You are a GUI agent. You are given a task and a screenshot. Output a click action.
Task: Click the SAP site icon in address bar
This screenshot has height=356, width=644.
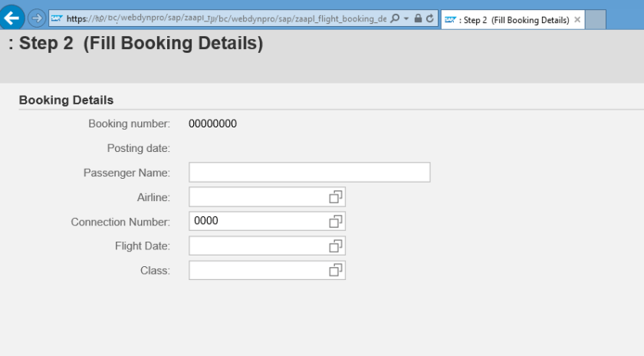coord(58,19)
